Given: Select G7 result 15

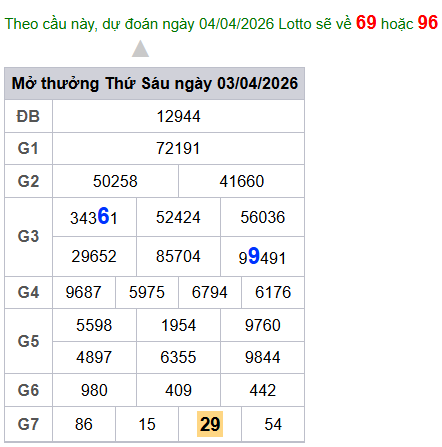Looking at the screenshot, I should (x=147, y=424).
